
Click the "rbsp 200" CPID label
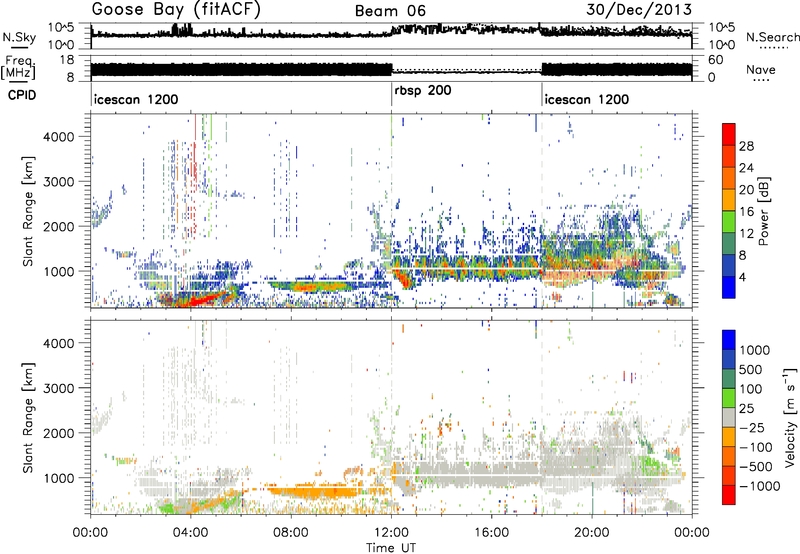point(422,91)
